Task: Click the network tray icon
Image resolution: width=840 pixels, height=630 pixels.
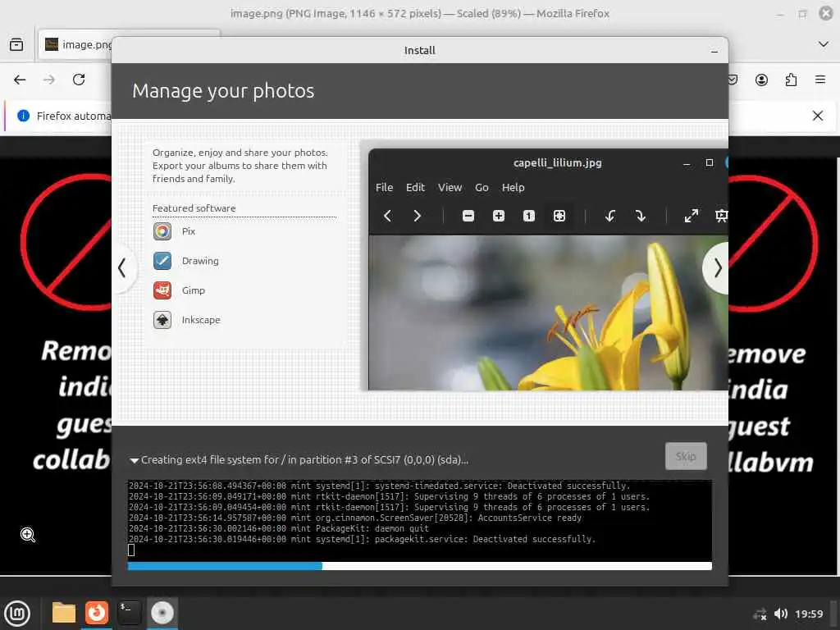Action: point(760,614)
